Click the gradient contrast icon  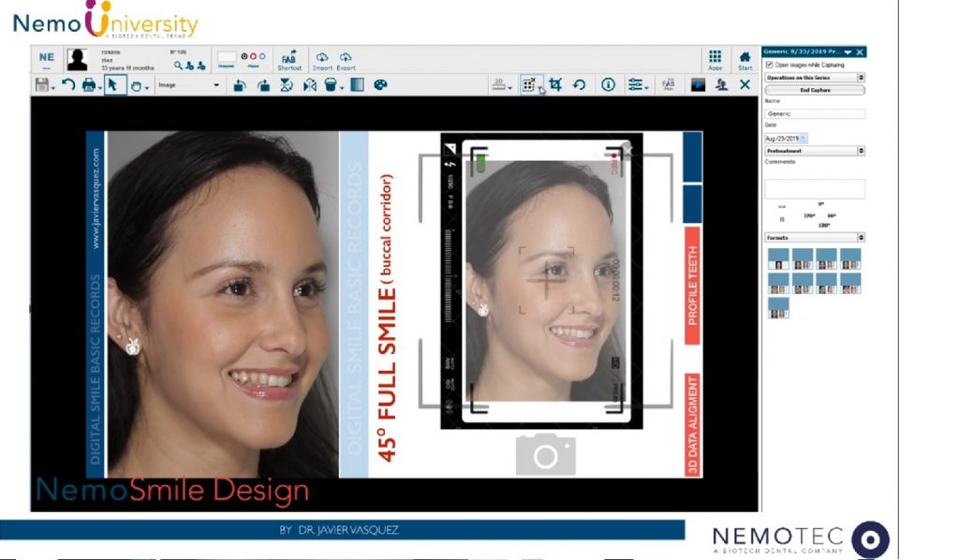[357, 85]
